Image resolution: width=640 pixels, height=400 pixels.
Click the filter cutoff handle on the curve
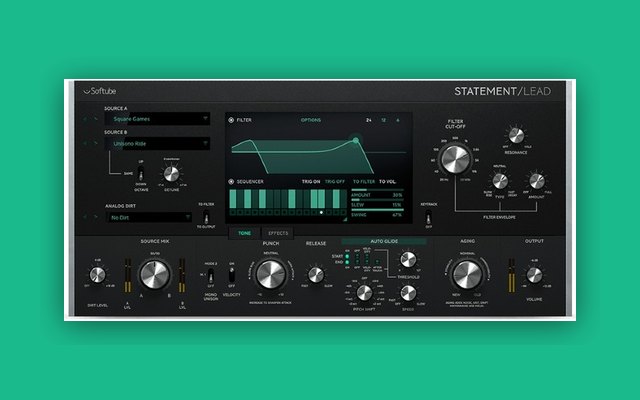(x=356, y=140)
